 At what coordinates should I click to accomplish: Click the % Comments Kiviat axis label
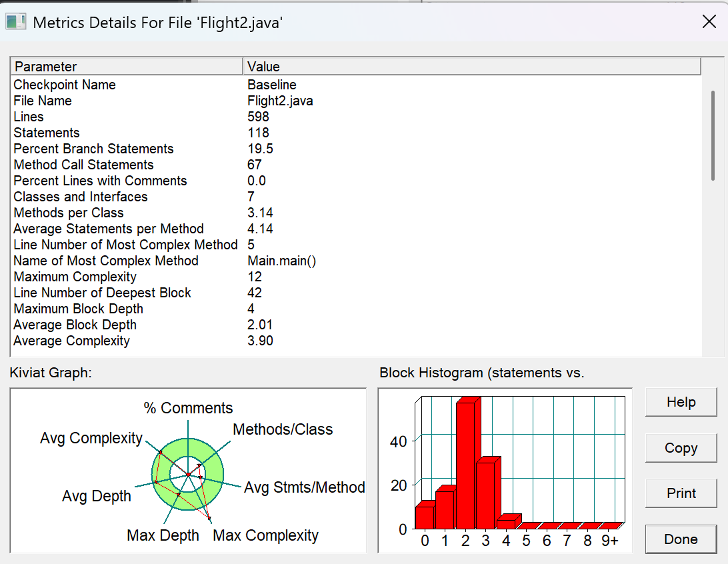(188, 408)
